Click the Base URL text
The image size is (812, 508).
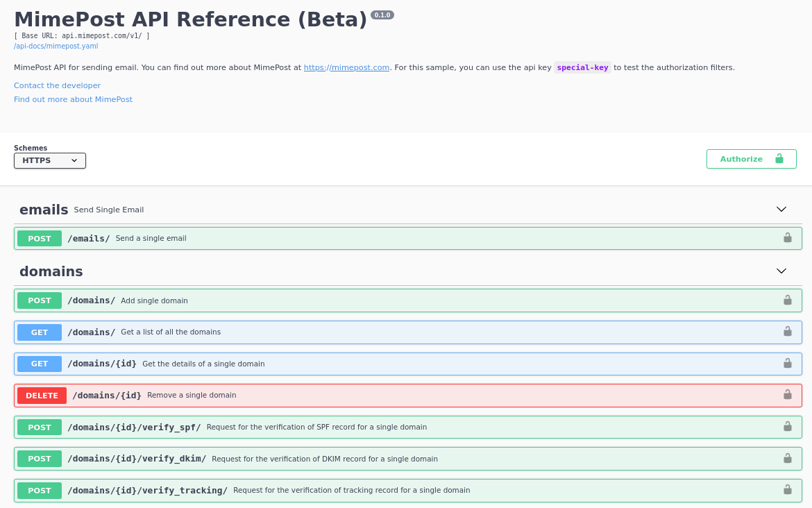[82, 35]
